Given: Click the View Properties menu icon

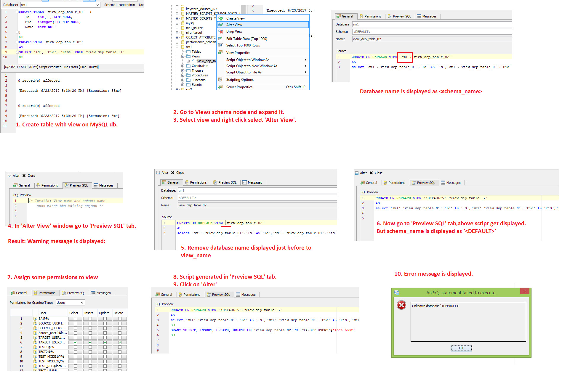Looking at the screenshot, I should (220, 52).
